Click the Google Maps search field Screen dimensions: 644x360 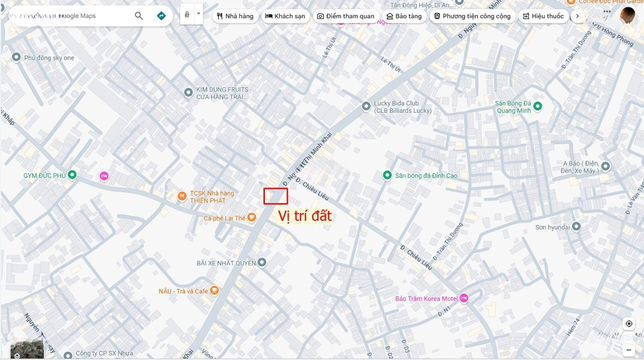coord(70,16)
